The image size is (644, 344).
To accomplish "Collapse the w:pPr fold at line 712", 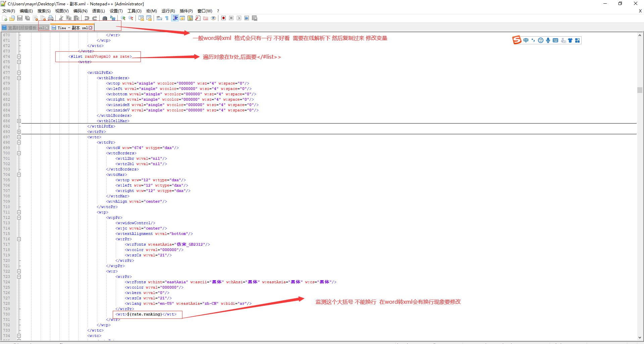I will click(x=19, y=217).
